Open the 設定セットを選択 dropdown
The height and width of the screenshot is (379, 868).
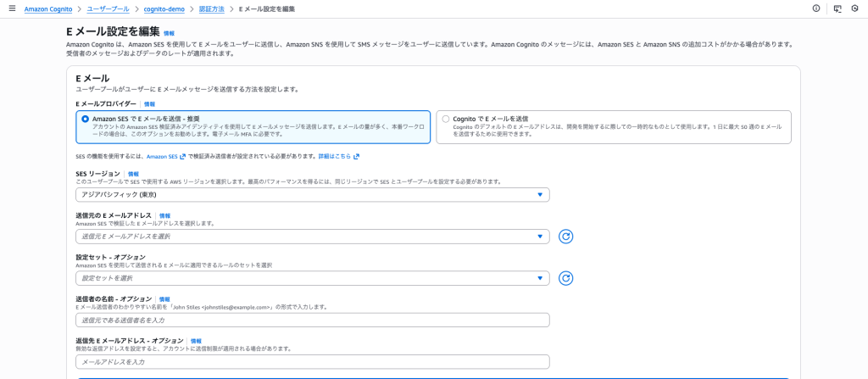[312, 278]
